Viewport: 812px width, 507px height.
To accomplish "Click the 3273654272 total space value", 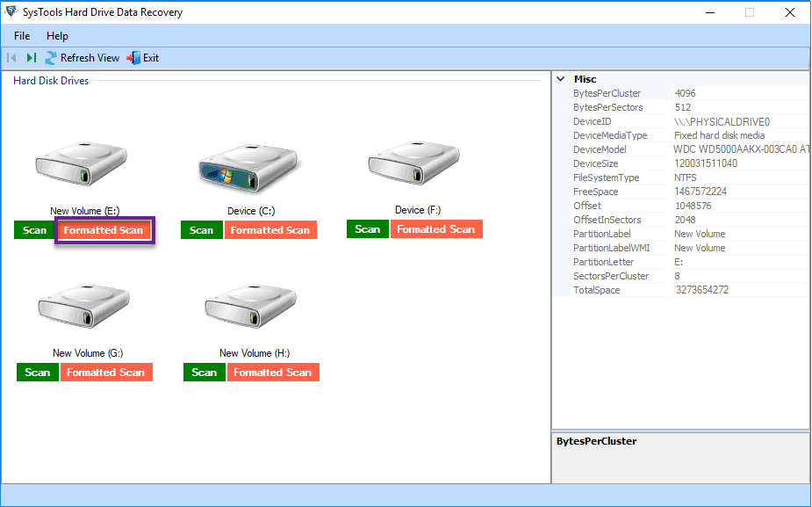I will click(x=701, y=290).
